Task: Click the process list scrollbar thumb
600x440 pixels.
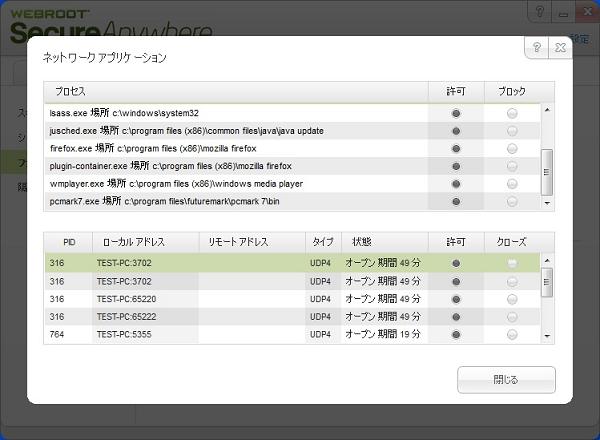Action: click(547, 172)
